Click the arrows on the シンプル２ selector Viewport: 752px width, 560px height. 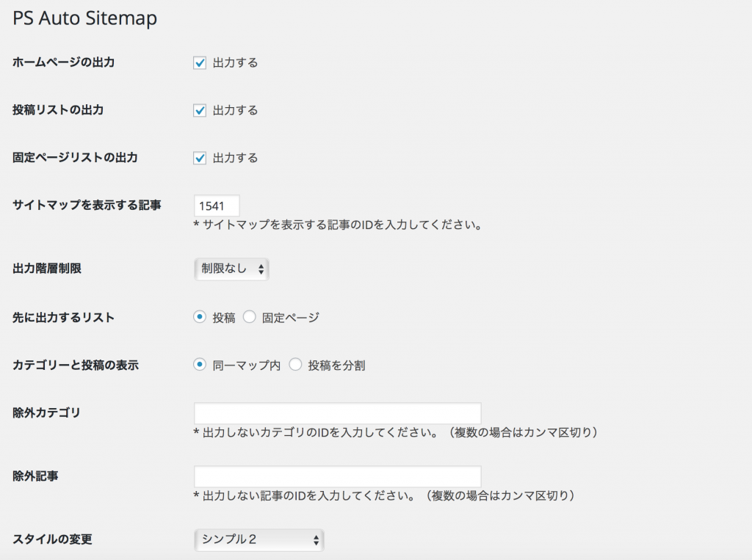click(316, 540)
